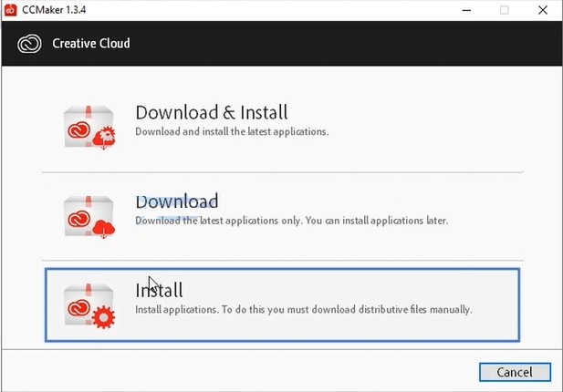Click the Creative Cloud logo in header

click(30, 44)
